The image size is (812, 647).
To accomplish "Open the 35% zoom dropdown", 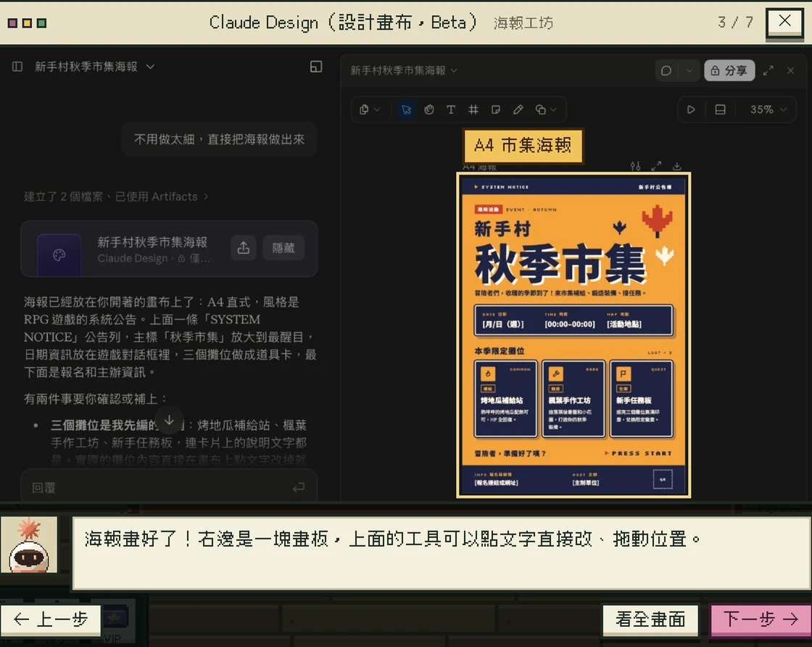I will point(768,109).
